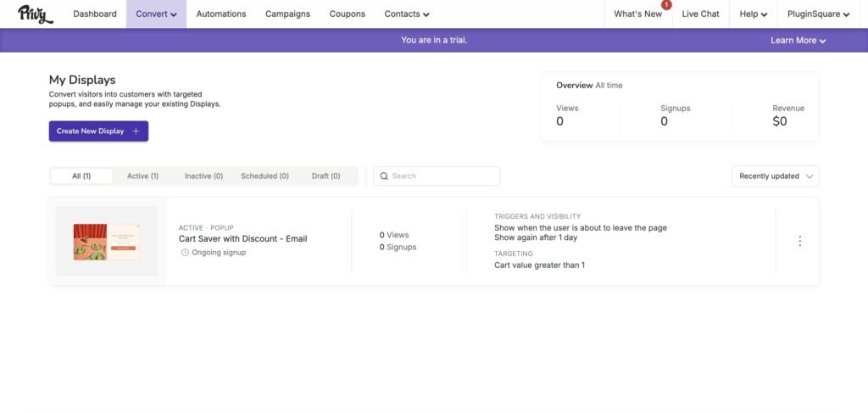Expand the Convert dropdown menu
The image size is (868, 413).
click(156, 14)
